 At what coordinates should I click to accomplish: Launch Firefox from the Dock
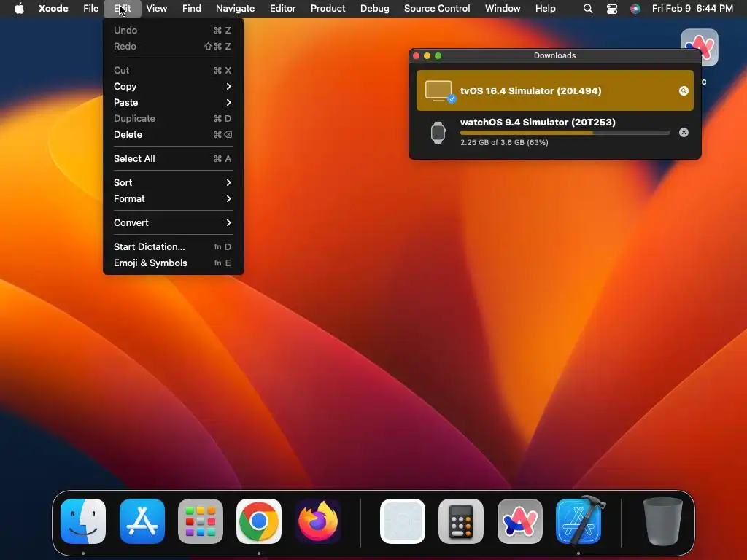click(318, 521)
